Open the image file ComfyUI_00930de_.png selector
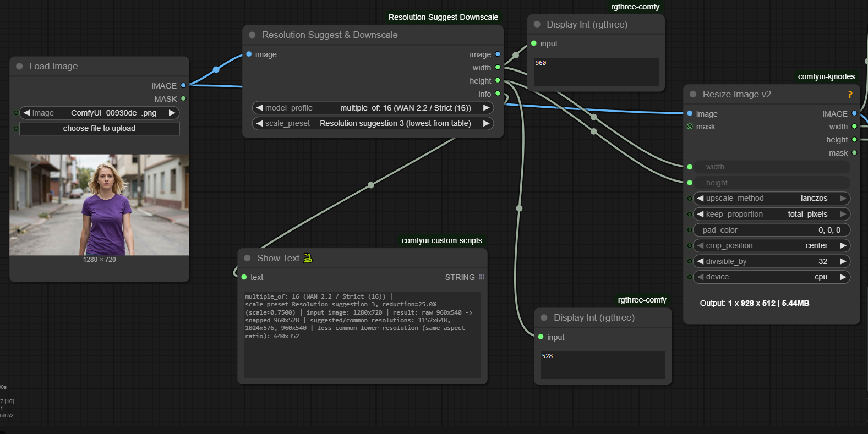 pos(99,113)
